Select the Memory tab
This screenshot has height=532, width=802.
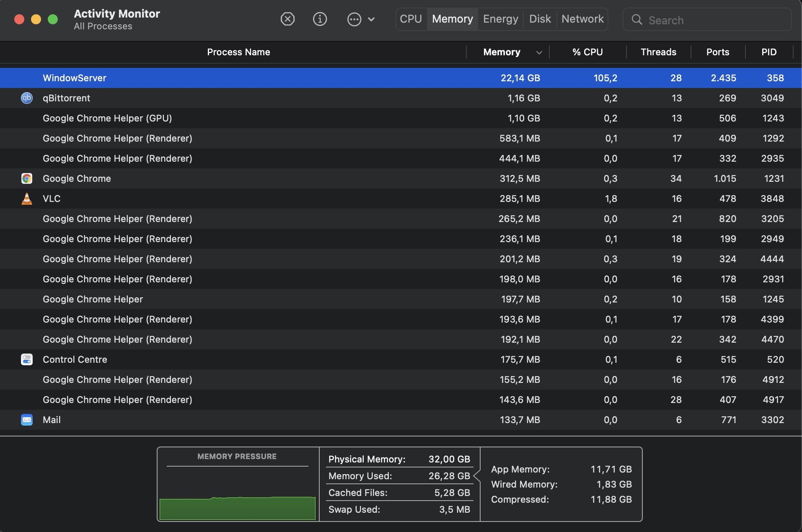click(x=453, y=19)
